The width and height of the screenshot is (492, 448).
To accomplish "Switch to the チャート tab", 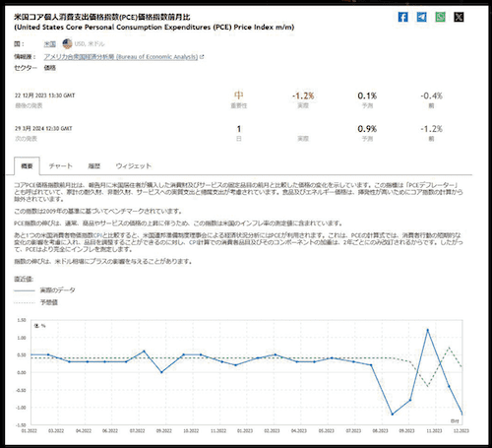I will (x=61, y=166).
